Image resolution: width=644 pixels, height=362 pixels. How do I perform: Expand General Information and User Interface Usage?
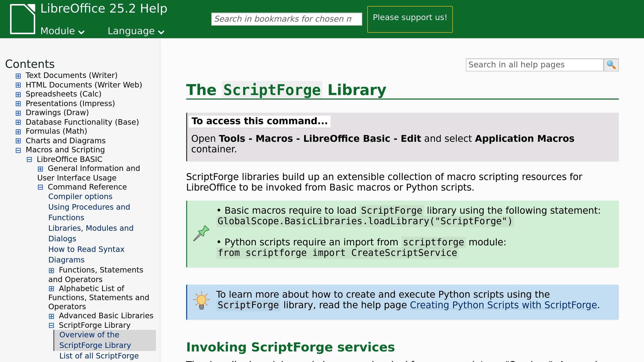[x=40, y=169]
